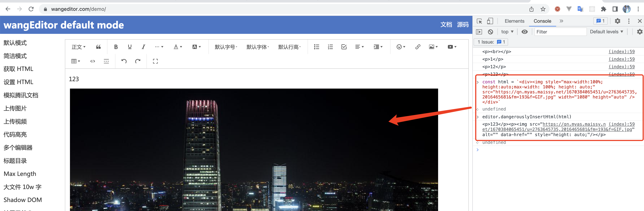Click the undo icon in the toolbar
The height and width of the screenshot is (211, 644).
124,61
